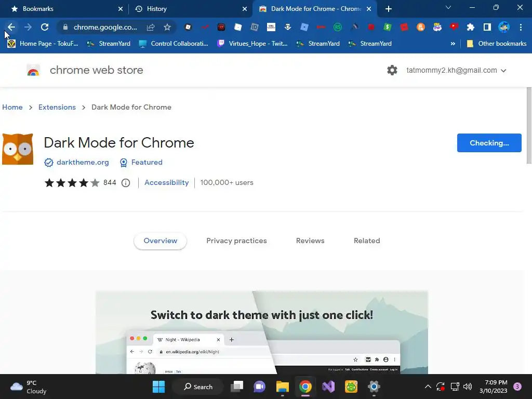532x399 pixels.
Task: Open the weather widget showing 9°C Cloudy
Action: pyautogui.click(x=29, y=387)
